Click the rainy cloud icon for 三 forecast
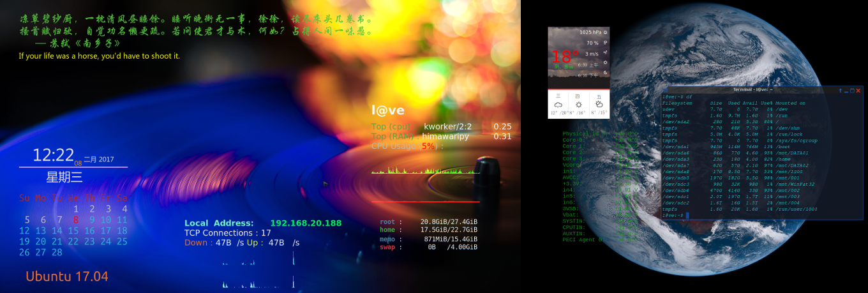868x293 pixels. point(558,104)
